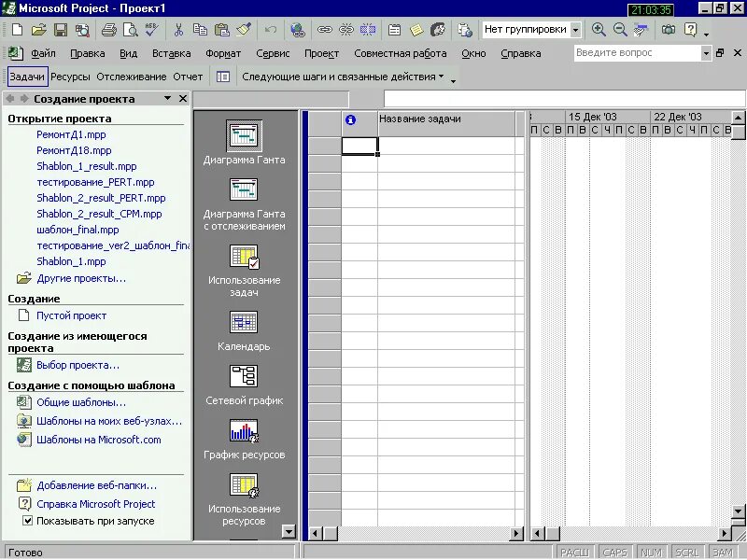Image resolution: width=747 pixels, height=560 pixels.
Task: Click into the Введите вопрос field
Action: [x=637, y=53]
